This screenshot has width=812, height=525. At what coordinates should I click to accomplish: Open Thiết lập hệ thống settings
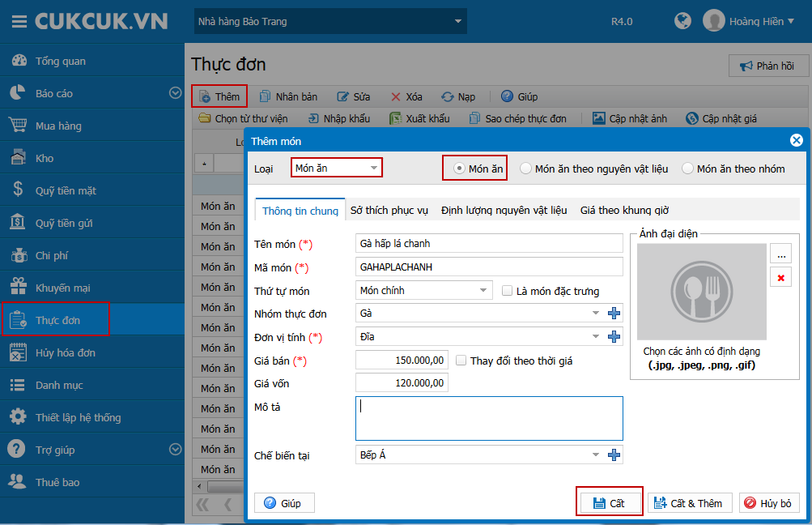click(x=92, y=417)
